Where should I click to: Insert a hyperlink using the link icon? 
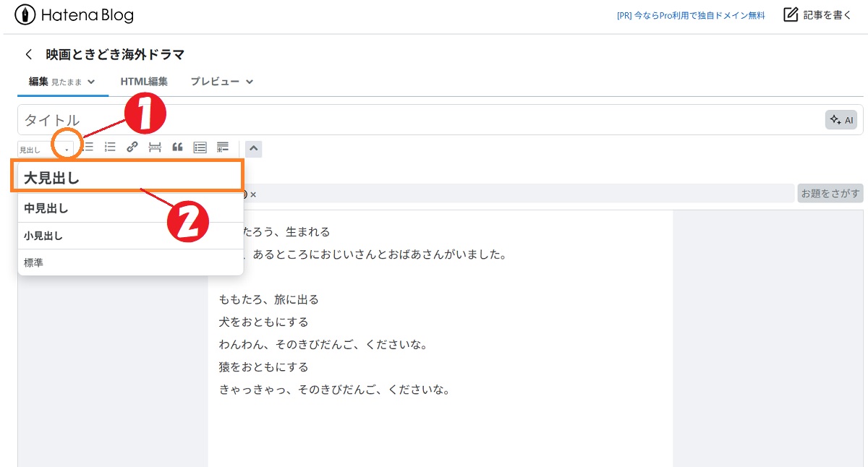pyautogui.click(x=132, y=147)
